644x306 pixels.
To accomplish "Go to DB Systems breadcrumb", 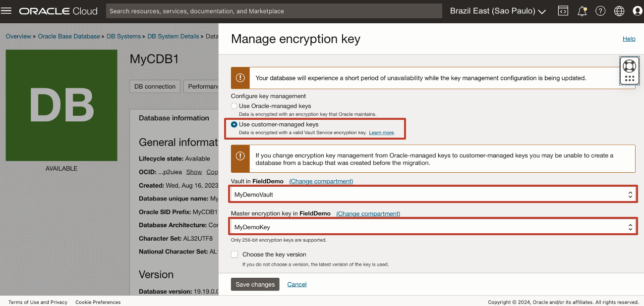I will (x=123, y=37).
